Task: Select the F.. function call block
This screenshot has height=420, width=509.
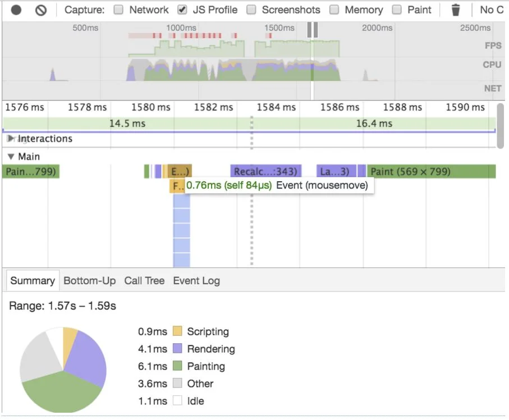Action: pos(177,186)
